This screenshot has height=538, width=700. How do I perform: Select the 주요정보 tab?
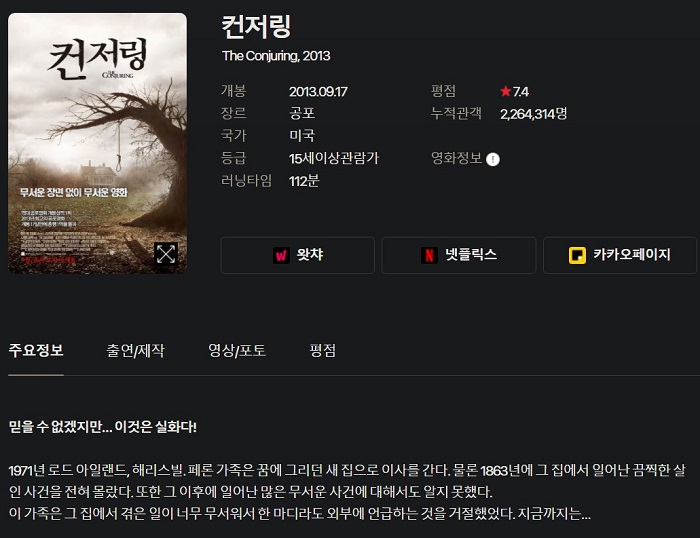pos(36,350)
